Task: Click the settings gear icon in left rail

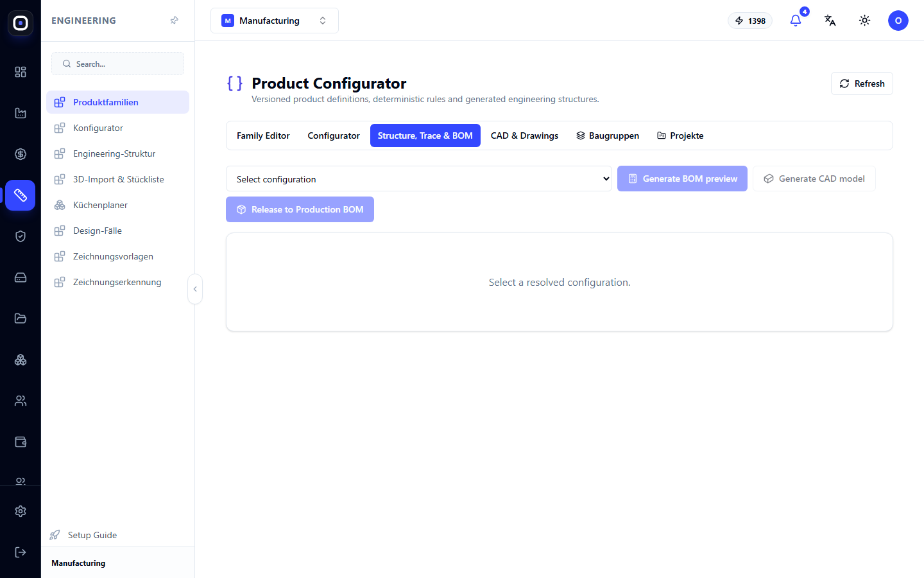Action: tap(21, 511)
